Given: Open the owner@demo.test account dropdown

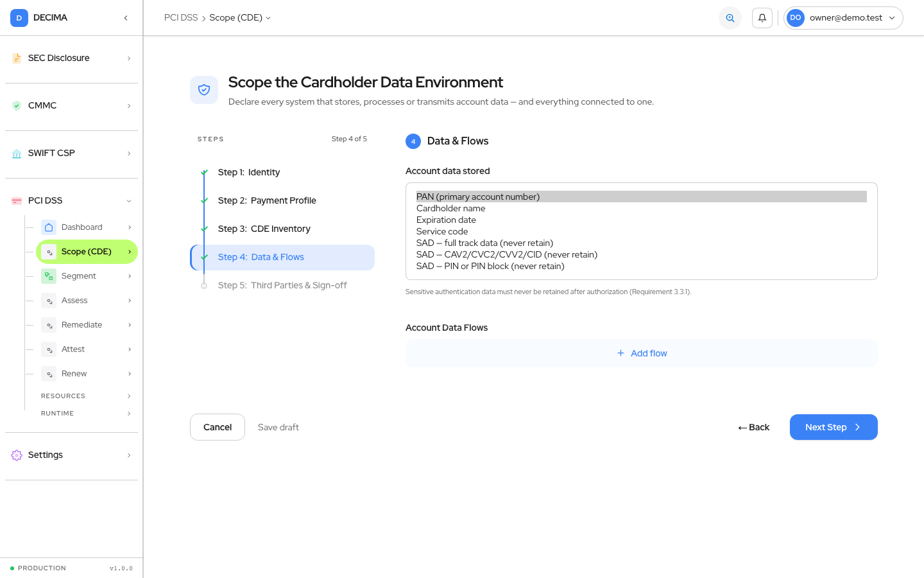Looking at the screenshot, I should 843,18.
